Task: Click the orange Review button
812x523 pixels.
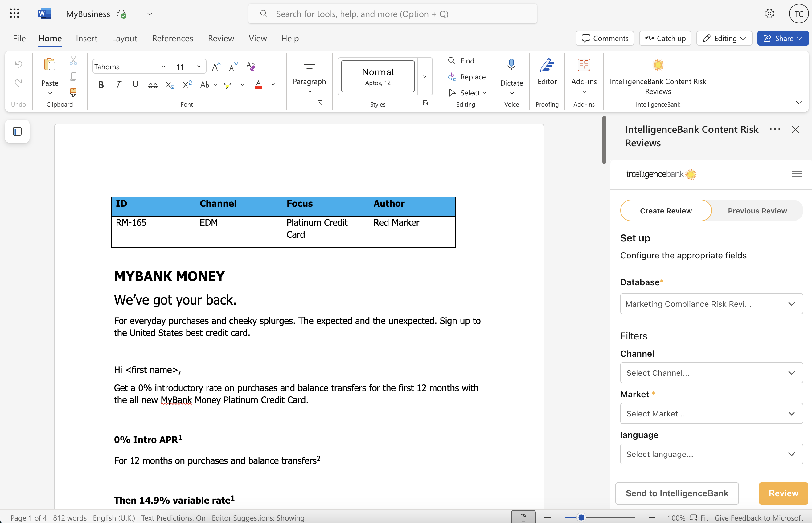Action: click(783, 493)
